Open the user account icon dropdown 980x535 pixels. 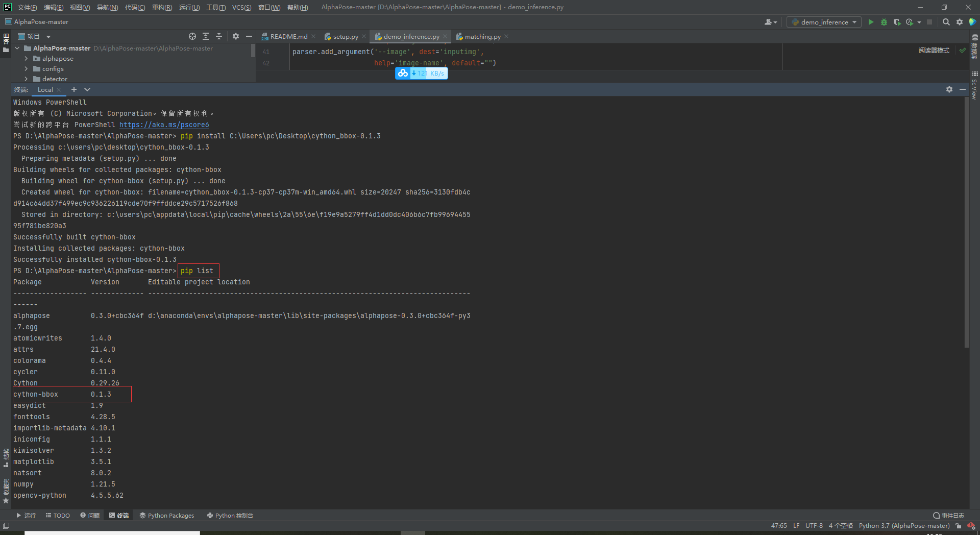coord(771,22)
